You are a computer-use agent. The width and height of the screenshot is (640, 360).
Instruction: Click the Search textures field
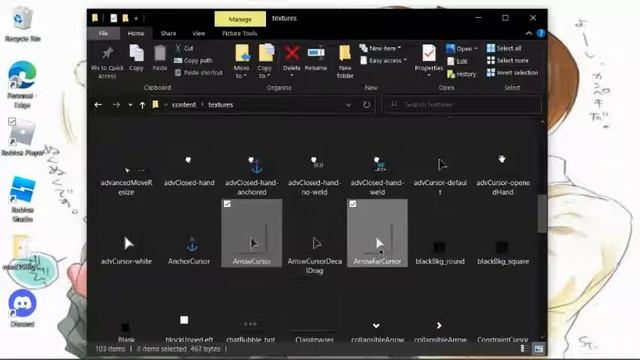point(462,105)
